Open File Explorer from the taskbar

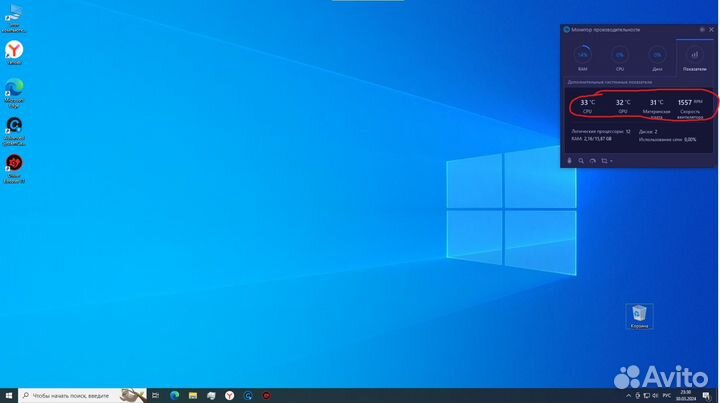(192, 395)
